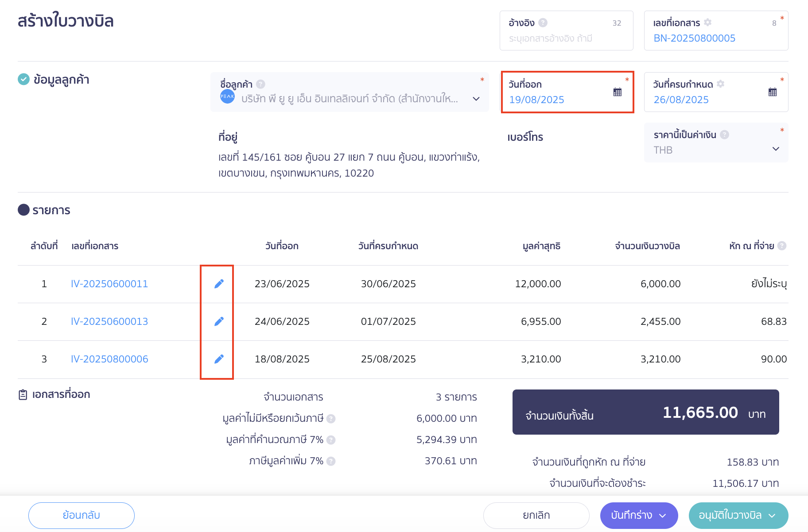This screenshot has height=532, width=808.
Task: Open invoice IV-20250600011 details
Action: click(109, 284)
